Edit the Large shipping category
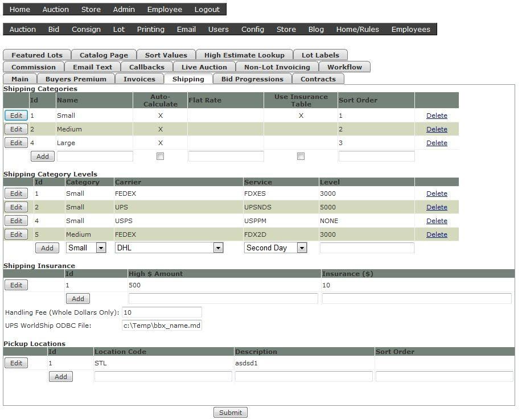 [x=16, y=143]
